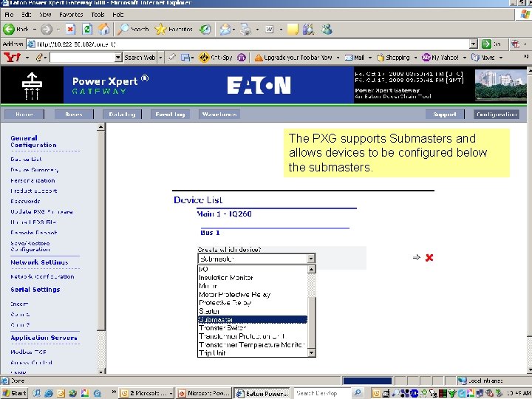Viewport: 532px width, 399px height.
Task: Open Eaton Power taskbar window
Action: click(x=262, y=393)
